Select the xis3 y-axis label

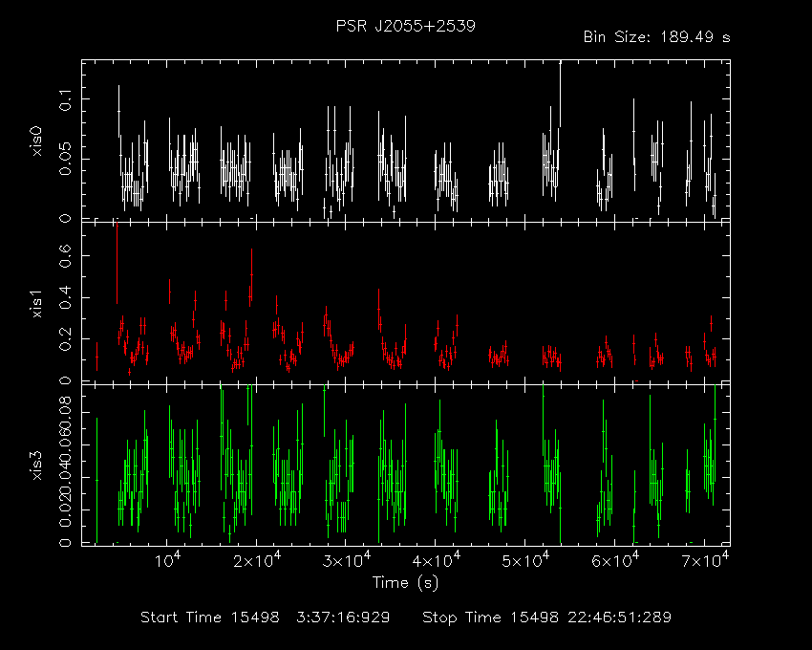(38, 464)
